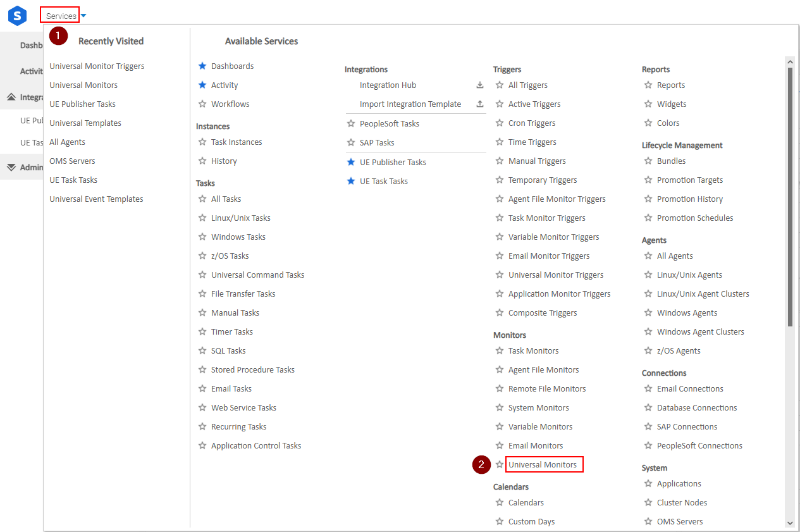
Task: Open the Services dropdown arrow
Action: point(83,16)
